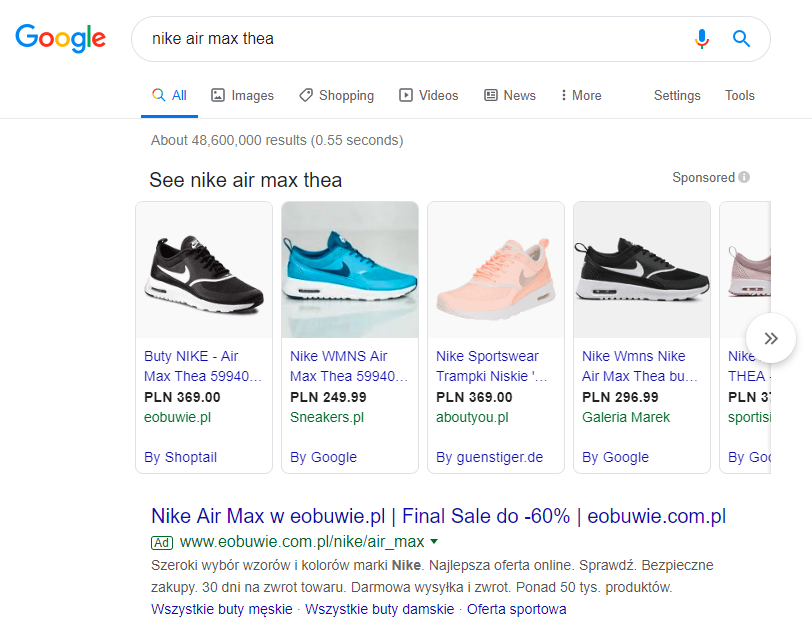Click the voice search microphone icon
The width and height of the screenshot is (812, 635).
[x=702, y=39]
